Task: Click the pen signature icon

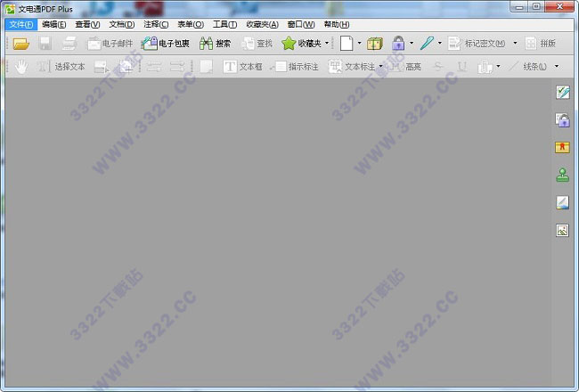Action: (427, 44)
